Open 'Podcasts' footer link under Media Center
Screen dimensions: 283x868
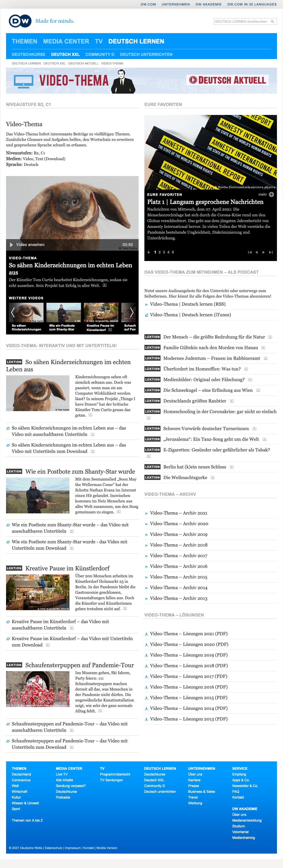pos(63,797)
